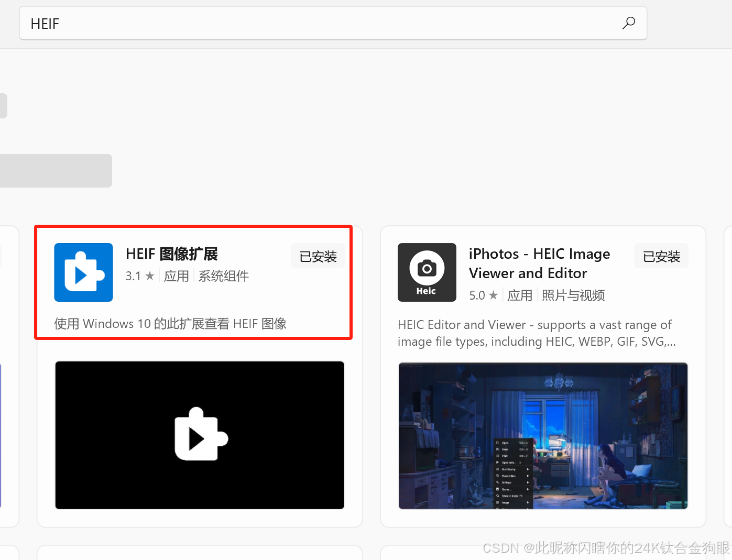
Task: Open iPhotos - HEIC Image Viewer and Editor title
Action: [x=540, y=263]
